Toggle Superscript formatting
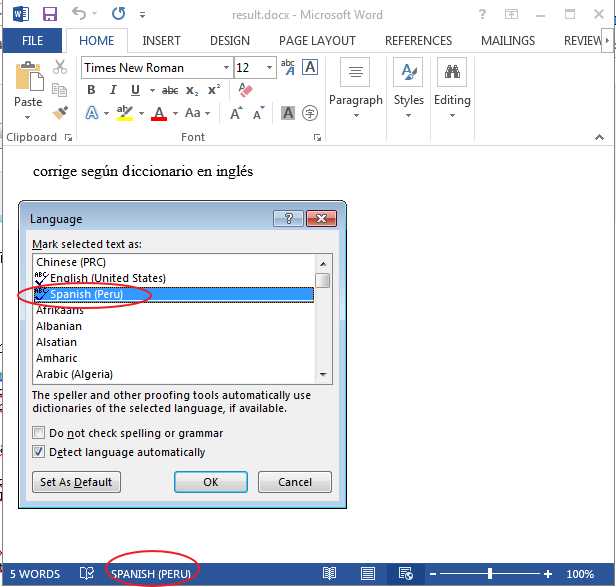The height and width of the screenshot is (587, 616). [214, 90]
